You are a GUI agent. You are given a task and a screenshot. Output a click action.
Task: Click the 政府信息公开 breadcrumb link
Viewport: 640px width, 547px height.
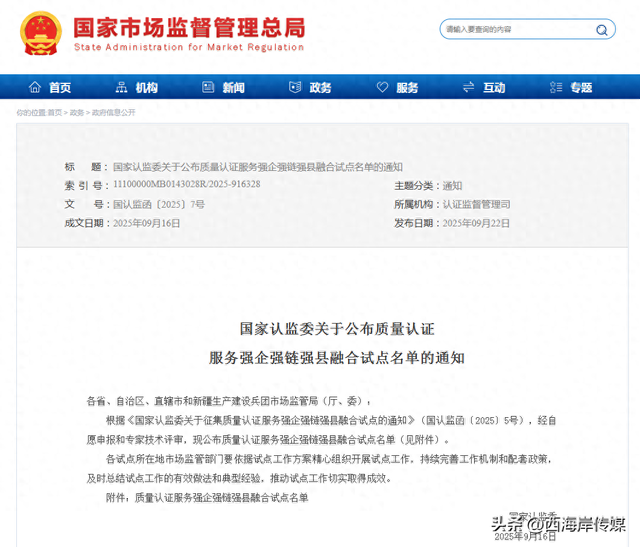tap(113, 113)
